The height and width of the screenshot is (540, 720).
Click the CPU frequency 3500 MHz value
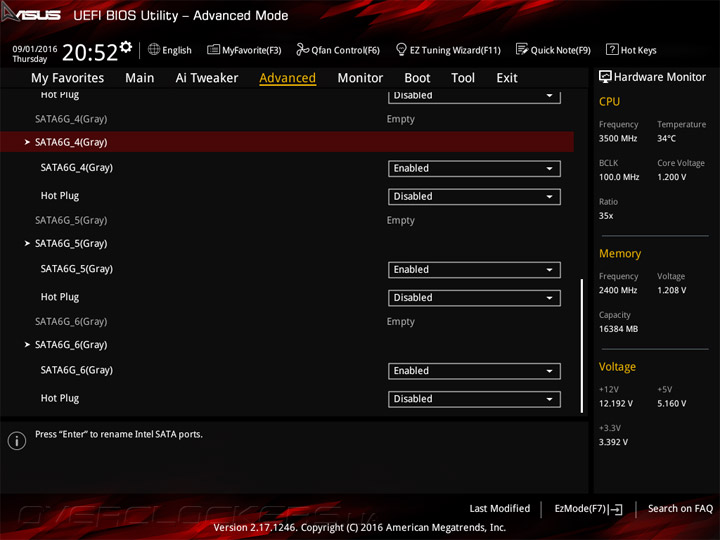618,138
